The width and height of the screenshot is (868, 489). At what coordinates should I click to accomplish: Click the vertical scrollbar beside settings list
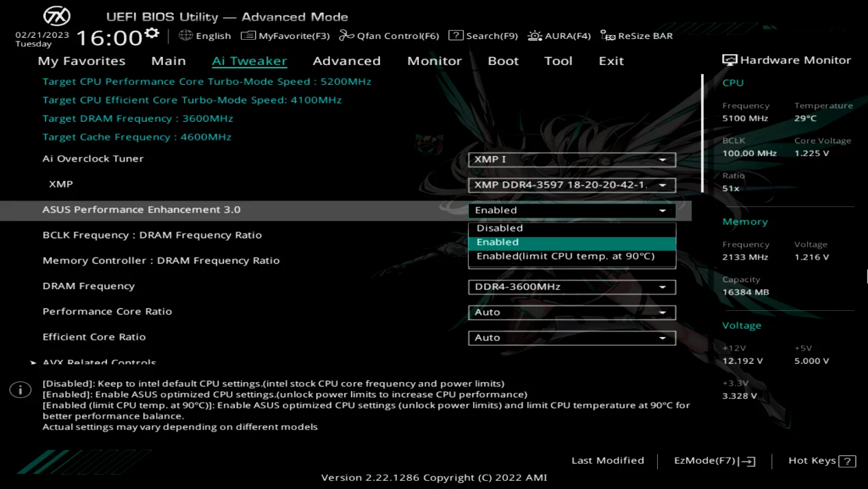pyautogui.click(x=702, y=134)
